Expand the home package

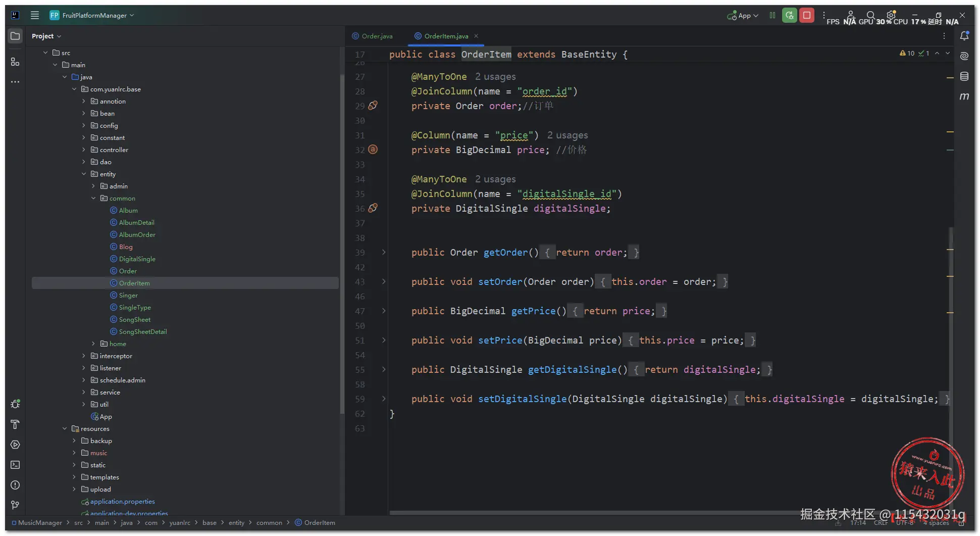[x=93, y=344]
